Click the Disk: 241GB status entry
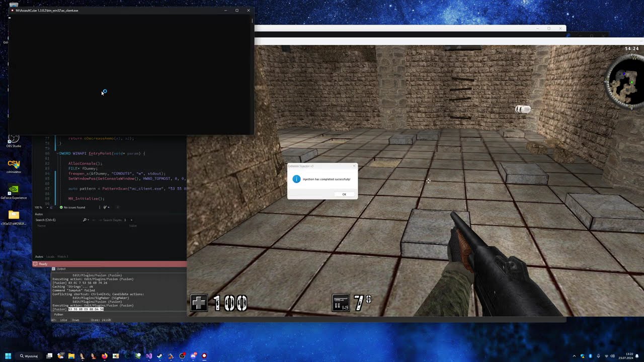Image resolution: width=644 pixels, height=362 pixels. pyautogui.click(x=101, y=320)
